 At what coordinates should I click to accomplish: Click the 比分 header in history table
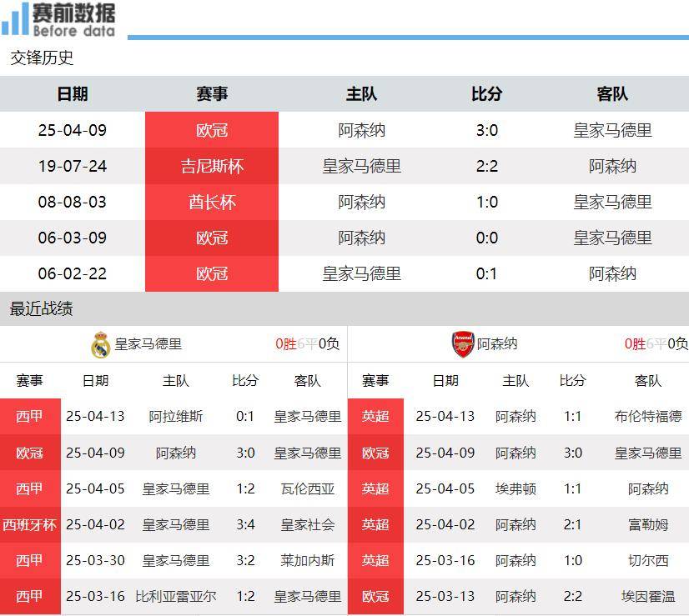pyautogui.click(x=486, y=94)
